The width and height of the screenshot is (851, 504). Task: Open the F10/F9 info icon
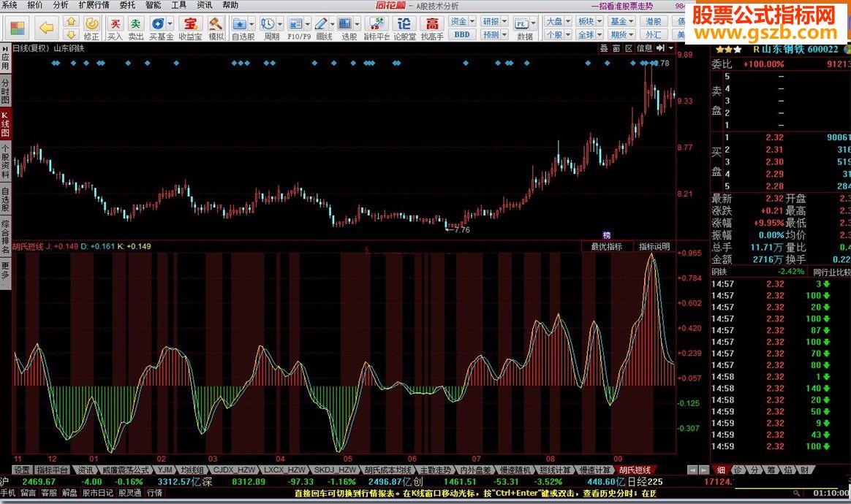click(x=296, y=24)
